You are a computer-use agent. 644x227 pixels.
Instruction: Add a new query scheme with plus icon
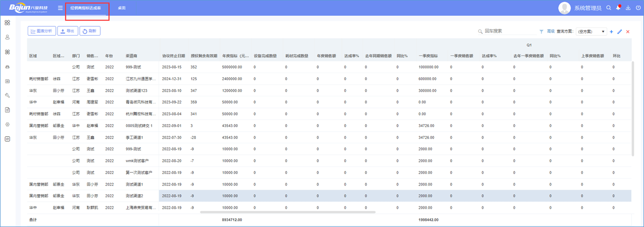(x=611, y=32)
